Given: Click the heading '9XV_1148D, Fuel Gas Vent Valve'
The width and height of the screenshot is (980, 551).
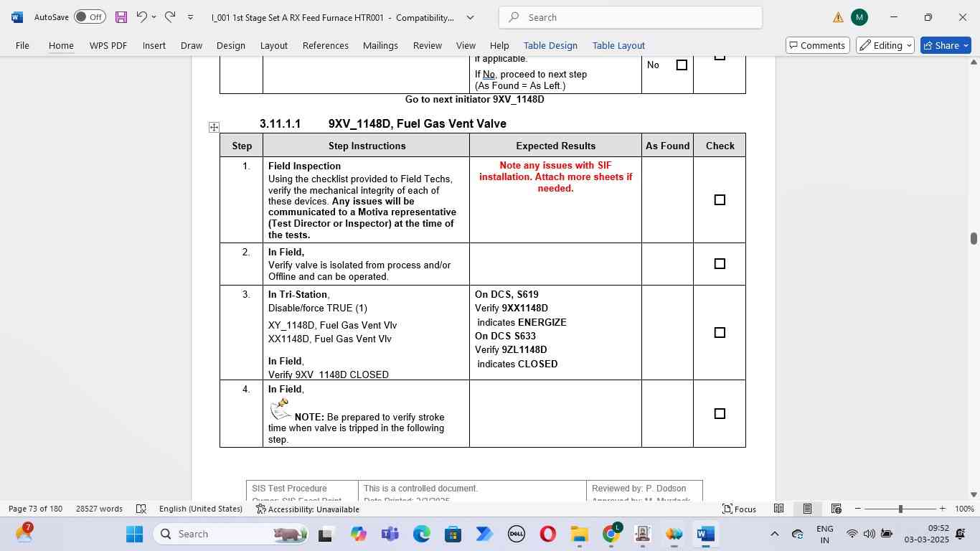Looking at the screenshot, I should [418, 124].
